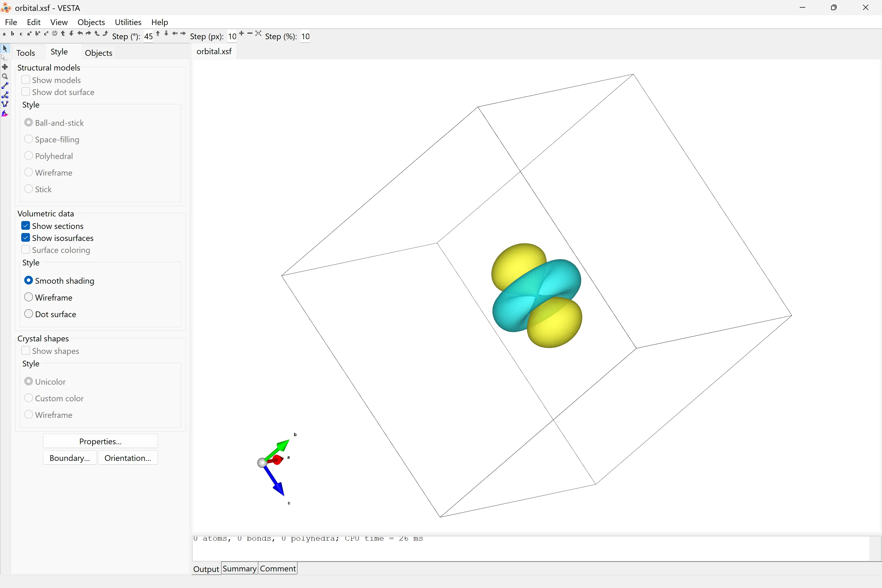Image resolution: width=882 pixels, height=588 pixels.
Task: Select the magnify zoom tool
Action: click(5, 76)
